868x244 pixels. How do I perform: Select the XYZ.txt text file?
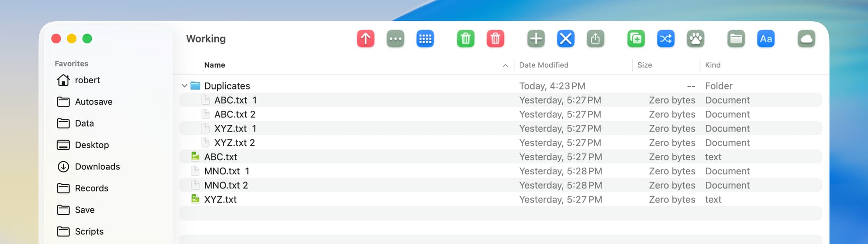220,200
